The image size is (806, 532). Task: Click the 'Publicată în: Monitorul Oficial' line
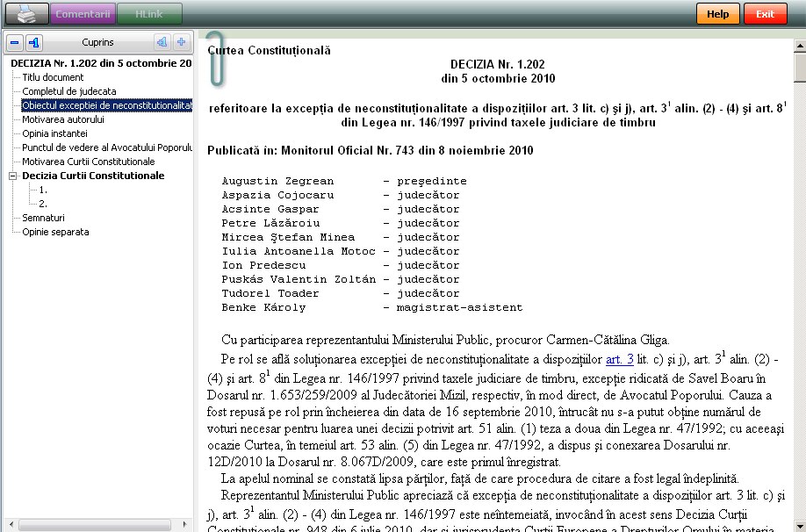371,151
